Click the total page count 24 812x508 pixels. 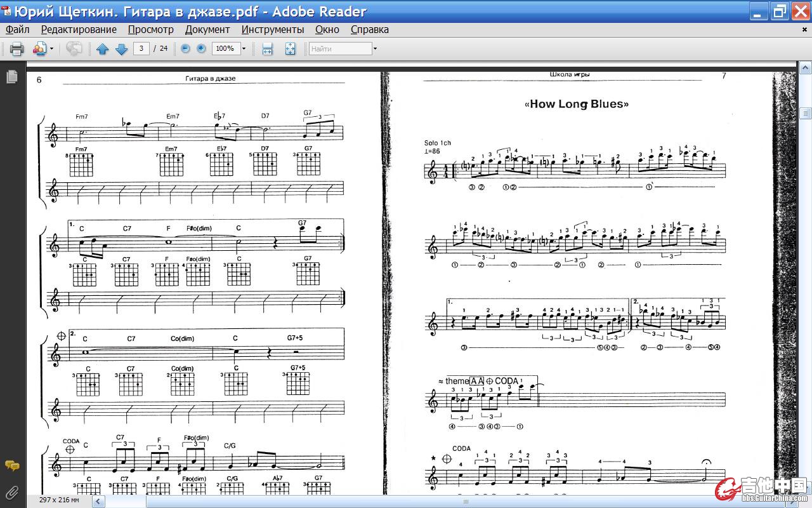[x=164, y=48]
